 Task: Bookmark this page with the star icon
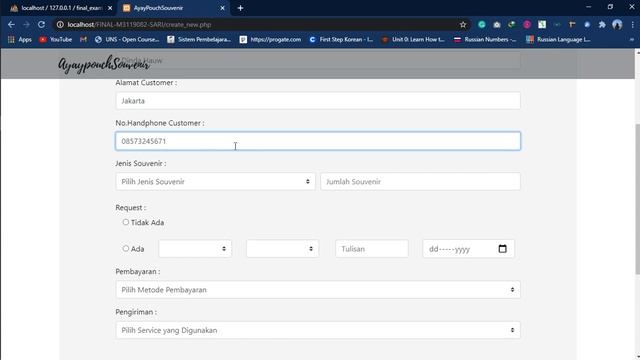point(463,25)
